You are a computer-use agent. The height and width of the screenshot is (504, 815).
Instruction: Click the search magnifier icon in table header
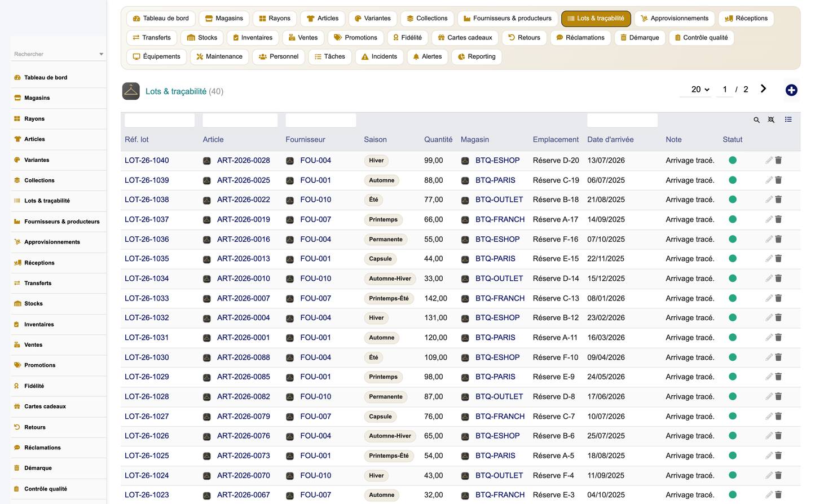tap(757, 120)
